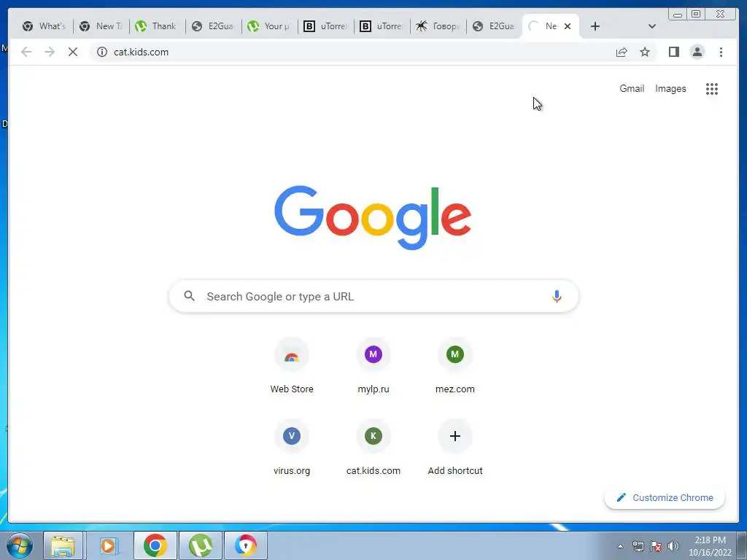Switch to the Говор spider-icon tab

click(x=438, y=26)
